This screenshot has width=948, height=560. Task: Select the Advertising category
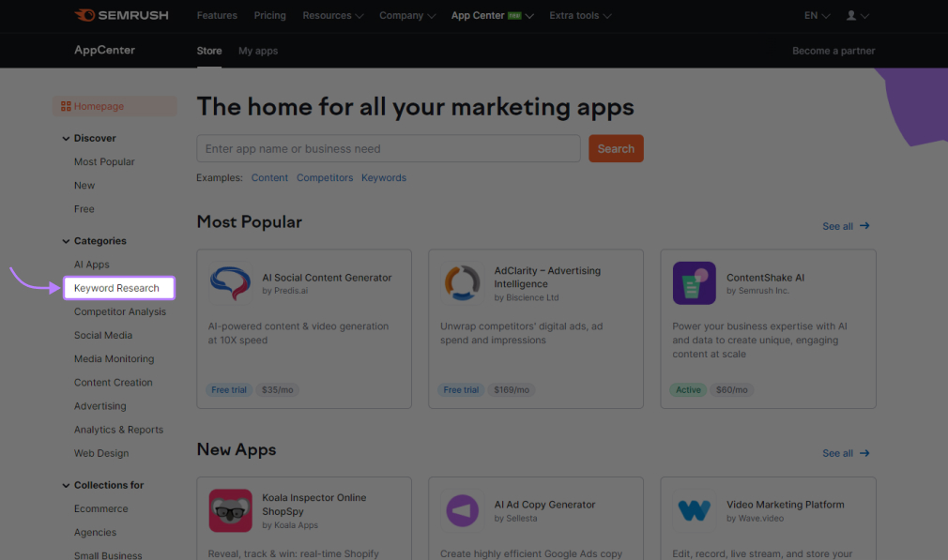[x=100, y=406]
